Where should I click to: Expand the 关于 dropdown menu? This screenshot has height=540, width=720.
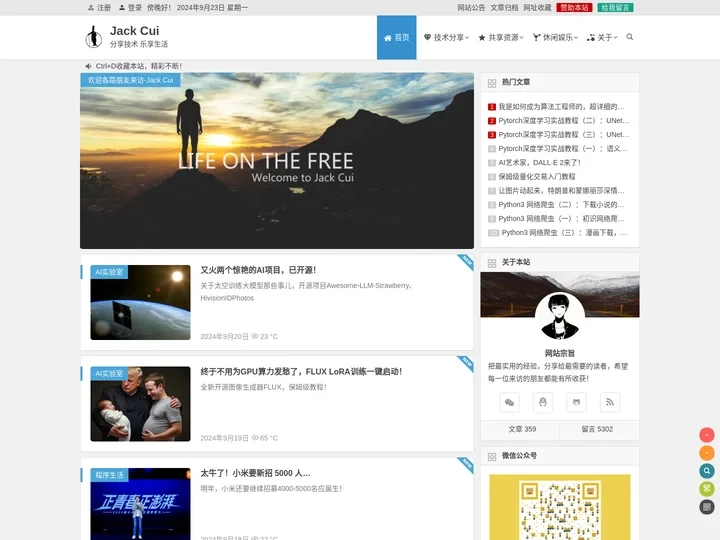602,37
